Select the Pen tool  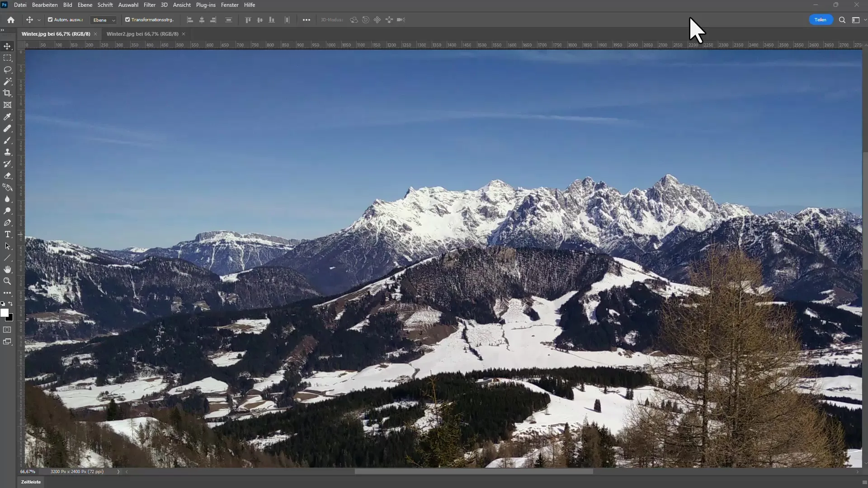pos(7,222)
